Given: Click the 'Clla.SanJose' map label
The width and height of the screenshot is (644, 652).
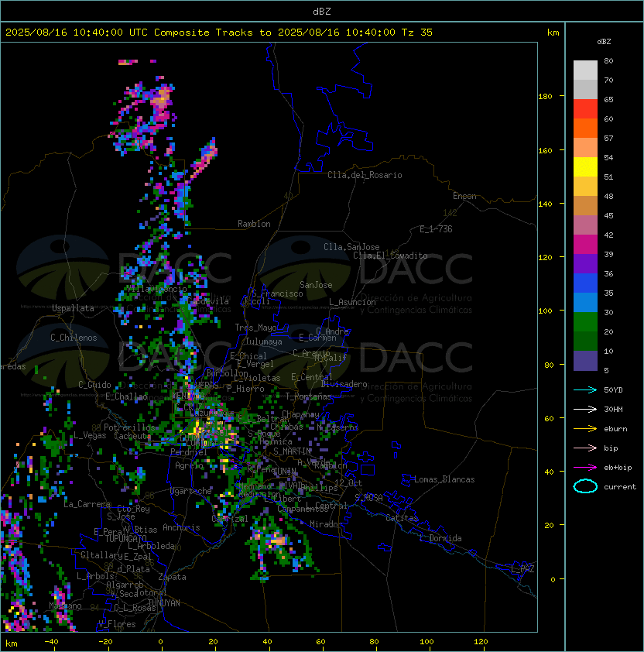Looking at the screenshot, I should coord(351,247).
